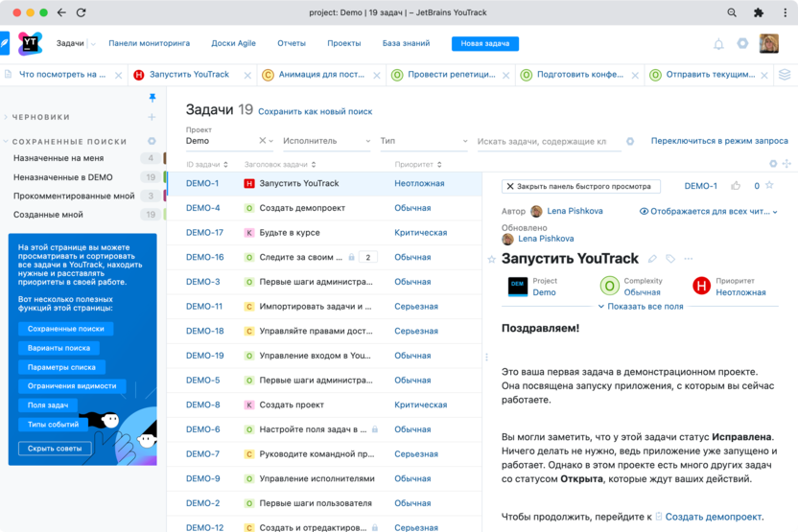Screen dimensions: 798x532
Task: Expand Показать все поля
Action: click(x=640, y=307)
